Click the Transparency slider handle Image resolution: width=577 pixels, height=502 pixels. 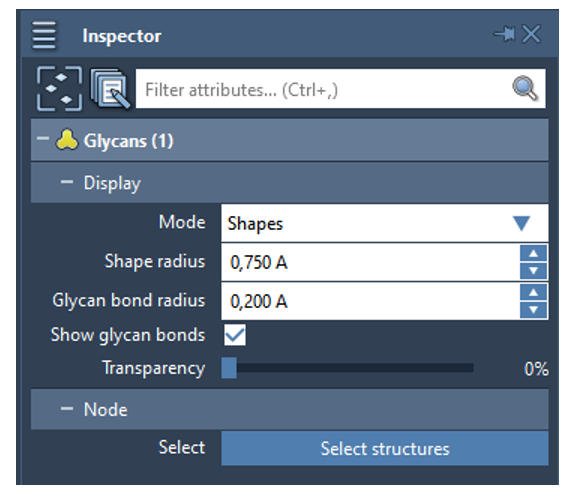229,368
